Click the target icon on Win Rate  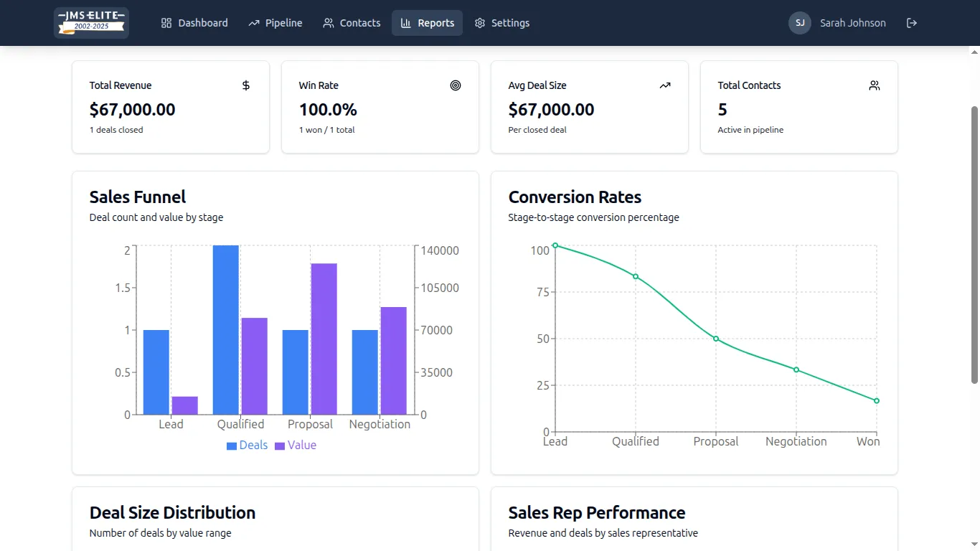[456, 85]
